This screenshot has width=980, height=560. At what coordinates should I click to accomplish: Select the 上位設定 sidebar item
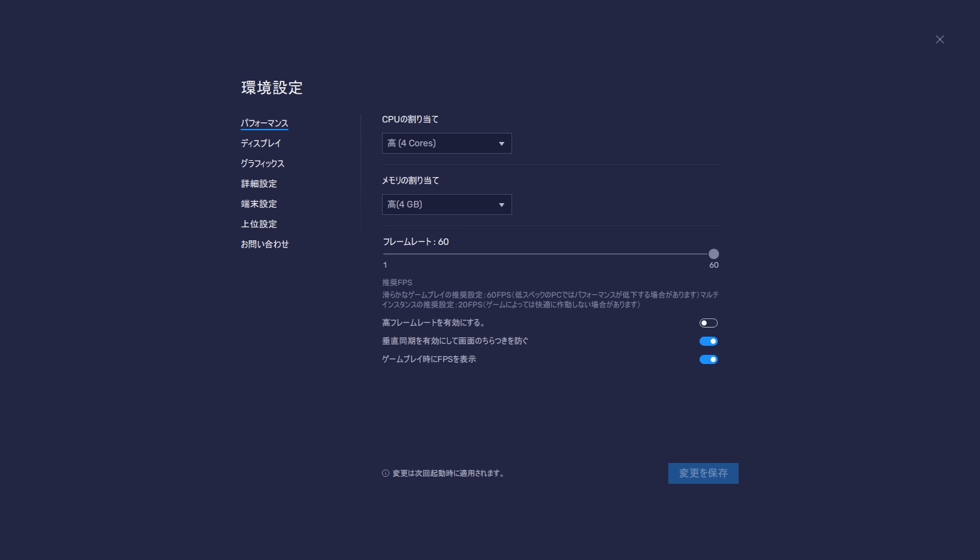tap(258, 224)
